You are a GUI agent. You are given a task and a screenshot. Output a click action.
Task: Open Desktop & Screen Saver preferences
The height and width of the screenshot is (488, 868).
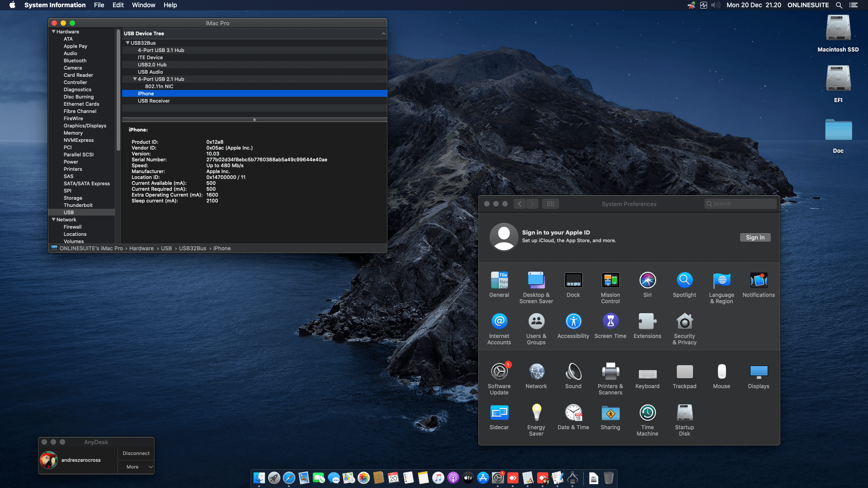coord(536,287)
